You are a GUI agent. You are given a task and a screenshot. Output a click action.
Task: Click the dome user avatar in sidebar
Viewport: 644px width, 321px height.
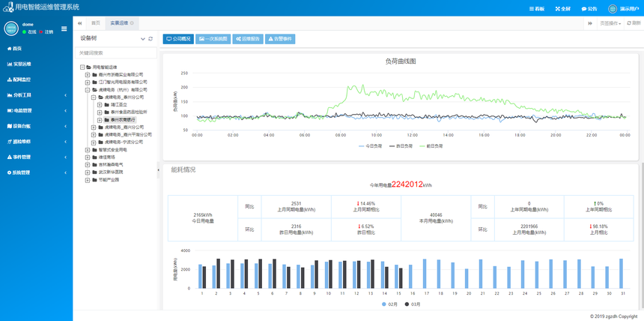pyautogui.click(x=11, y=28)
